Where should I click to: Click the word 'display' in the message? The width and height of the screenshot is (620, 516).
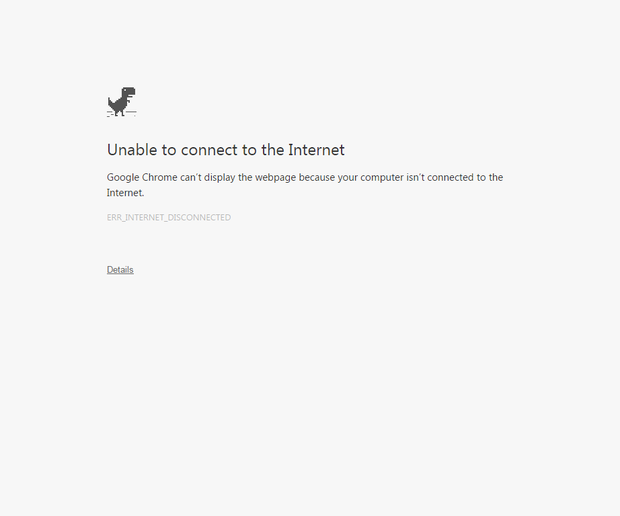coord(219,178)
